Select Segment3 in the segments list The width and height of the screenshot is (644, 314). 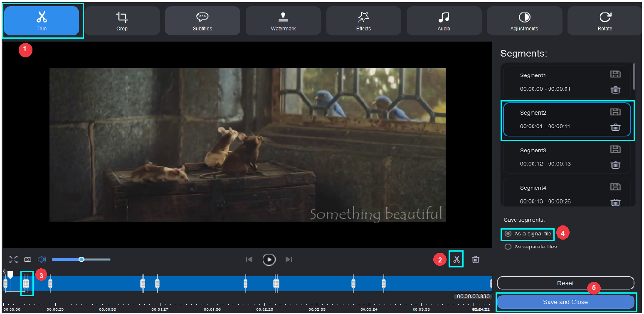567,157
